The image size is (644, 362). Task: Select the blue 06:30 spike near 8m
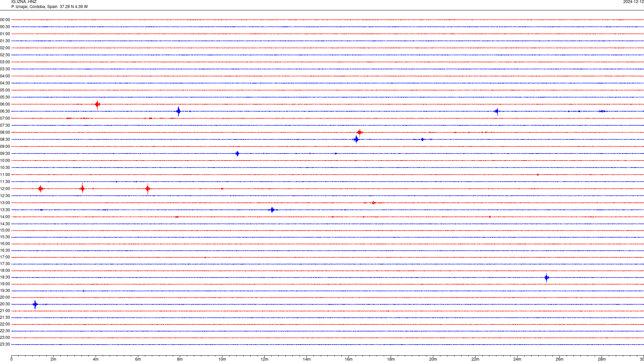click(x=178, y=111)
